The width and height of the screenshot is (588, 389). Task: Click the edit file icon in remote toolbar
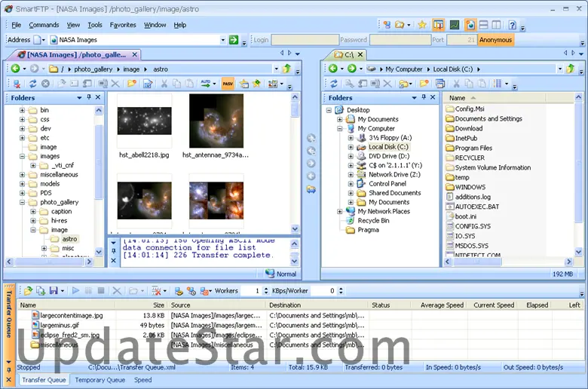point(148,83)
